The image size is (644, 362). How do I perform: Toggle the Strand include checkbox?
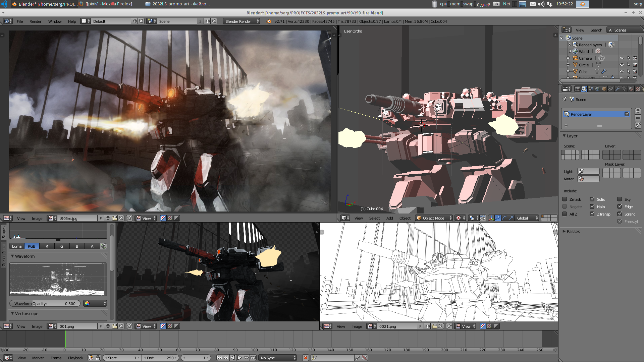click(620, 214)
